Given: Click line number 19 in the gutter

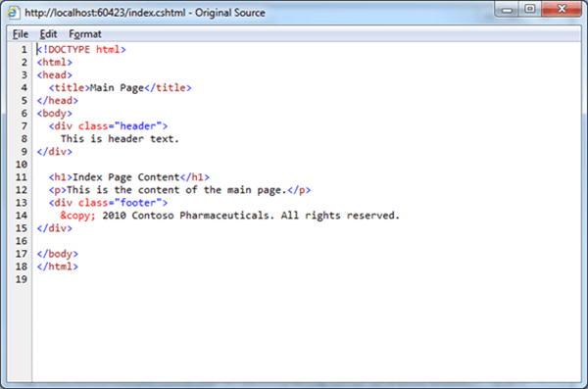Looking at the screenshot, I should pyautogui.click(x=22, y=279).
